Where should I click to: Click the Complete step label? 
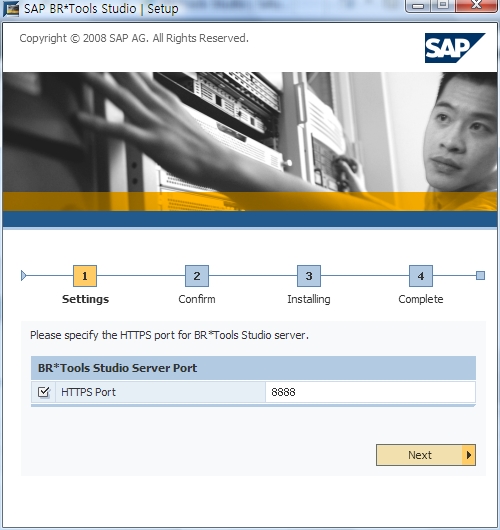click(421, 299)
